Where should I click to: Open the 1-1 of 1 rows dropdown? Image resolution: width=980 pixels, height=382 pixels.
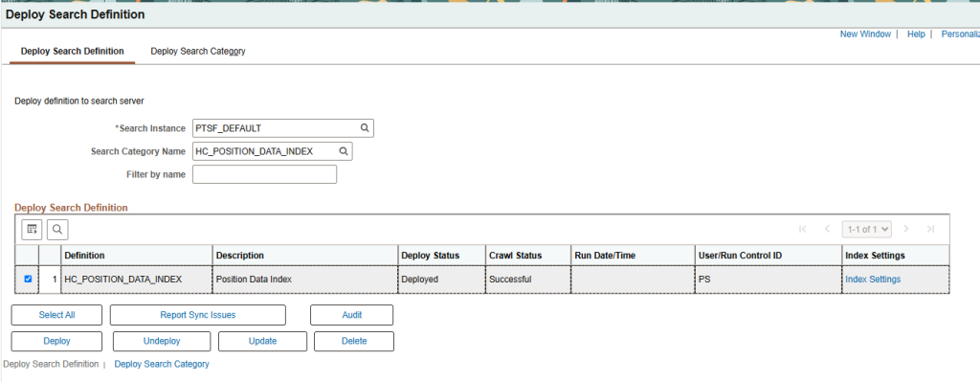pyautogui.click(x=867, y=230)
